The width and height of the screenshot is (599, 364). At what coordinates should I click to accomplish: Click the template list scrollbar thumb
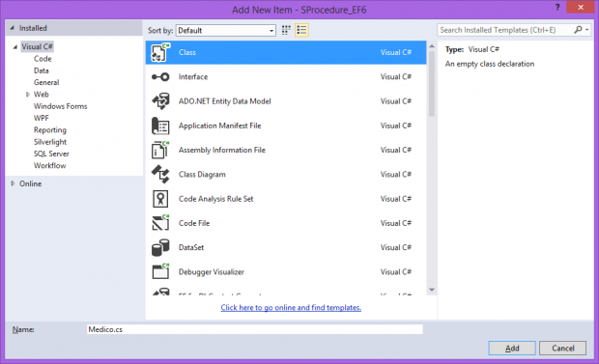(432, 84)
